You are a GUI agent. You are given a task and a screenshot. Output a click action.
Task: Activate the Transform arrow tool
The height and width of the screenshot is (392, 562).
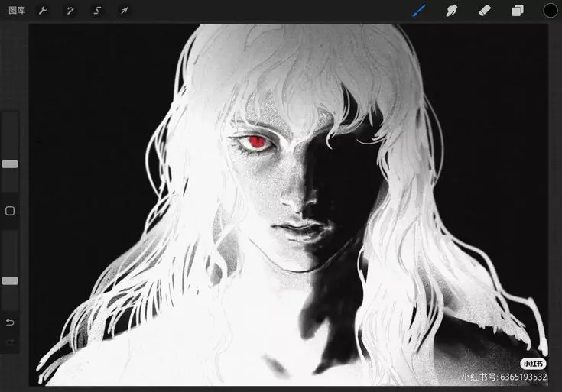[x=125, y=11]
